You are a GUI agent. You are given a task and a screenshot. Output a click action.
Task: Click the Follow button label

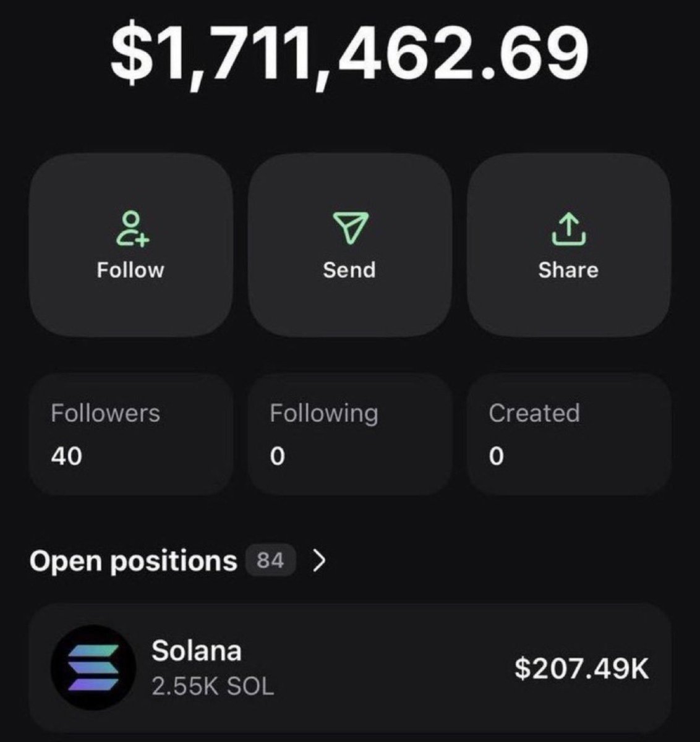(x=130, y=270)
